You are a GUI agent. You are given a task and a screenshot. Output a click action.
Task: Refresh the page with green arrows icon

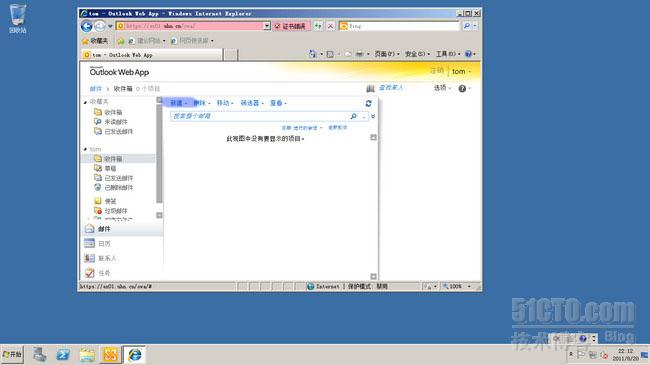(318, 26)
